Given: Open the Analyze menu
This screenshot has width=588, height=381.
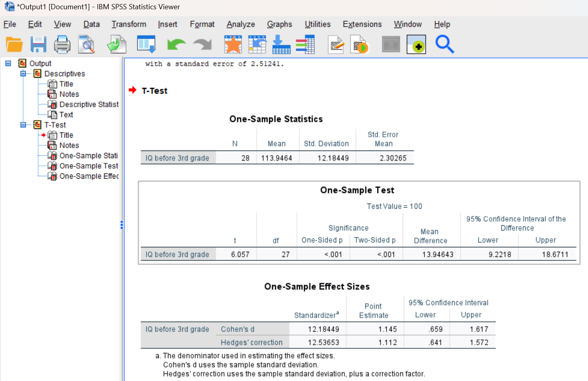Looking at the screenshot, I should [241, 24].
